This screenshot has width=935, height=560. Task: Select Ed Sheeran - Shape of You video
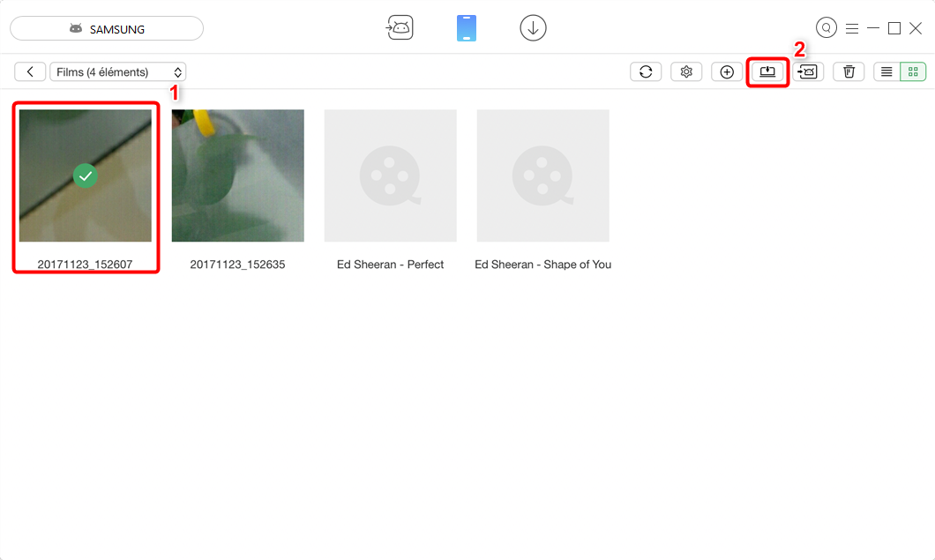coord(542,175)
